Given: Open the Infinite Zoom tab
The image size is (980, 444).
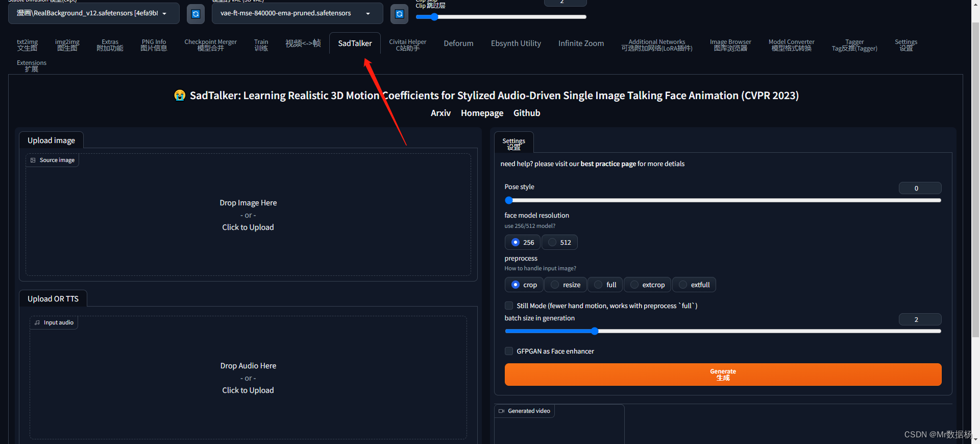Looking at the screenshot, I should pyautogui.click(x=581, y=43).
